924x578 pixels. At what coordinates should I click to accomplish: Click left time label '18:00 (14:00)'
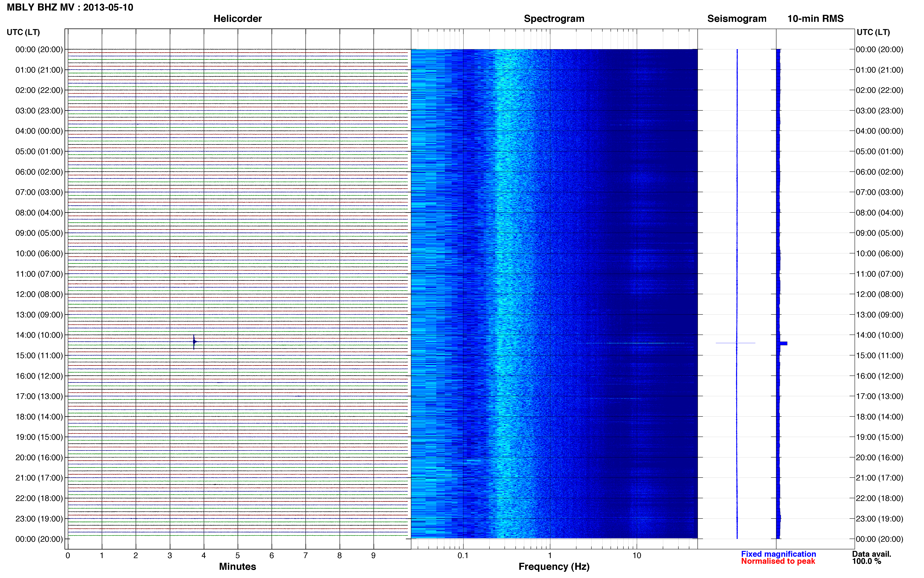coord(39,417)
